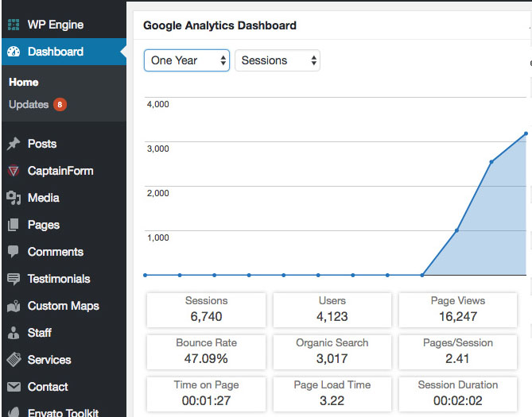Click the Dashboard gauge icon
Image resolution: width=532 pixels, height=417 pixels.
(x=14, y=52)
